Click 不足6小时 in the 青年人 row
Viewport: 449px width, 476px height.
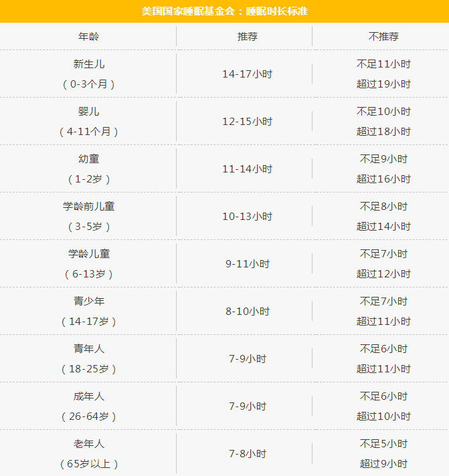[x=383, y=349]
